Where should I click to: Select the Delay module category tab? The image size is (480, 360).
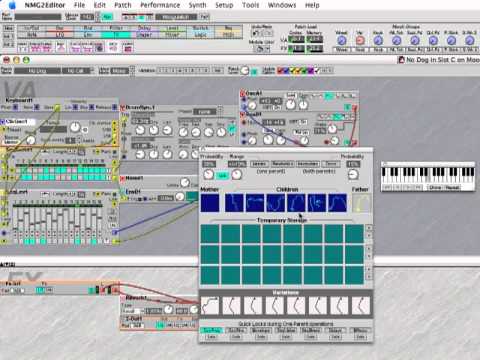pos(144,28)
